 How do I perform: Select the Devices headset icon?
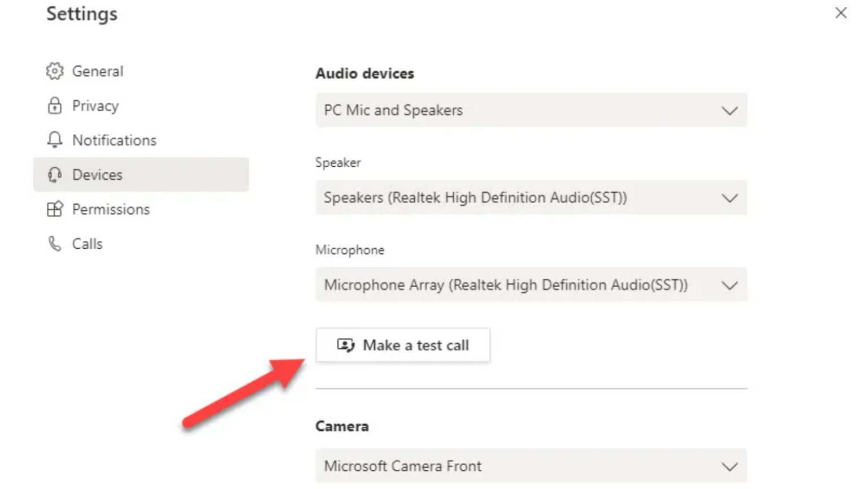(x=54, y=175)
